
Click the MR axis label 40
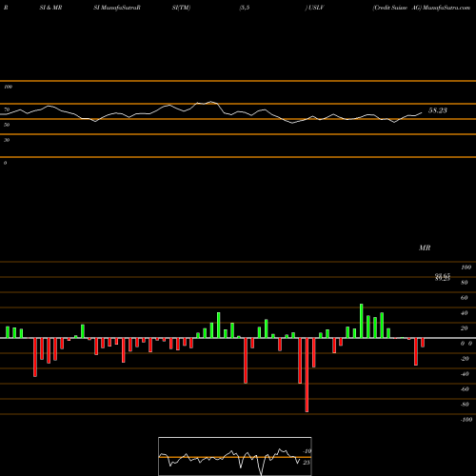(x=465, y=313)
